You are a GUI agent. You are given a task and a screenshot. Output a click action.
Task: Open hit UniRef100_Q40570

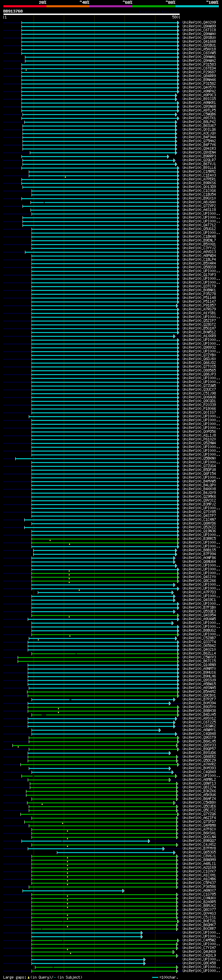coord(199,88)
